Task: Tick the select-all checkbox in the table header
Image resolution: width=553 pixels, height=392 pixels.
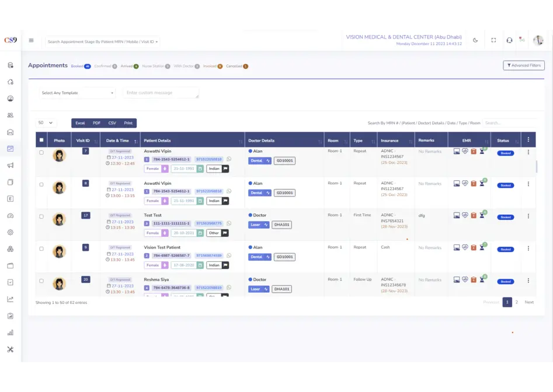Action: coord(41,140)
